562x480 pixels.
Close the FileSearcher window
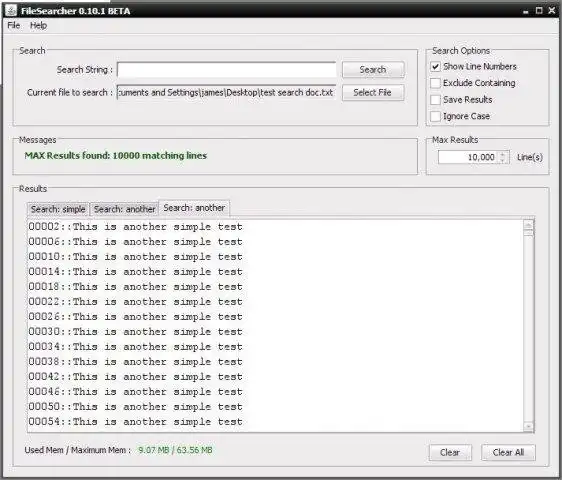click(x=552, y=11)
